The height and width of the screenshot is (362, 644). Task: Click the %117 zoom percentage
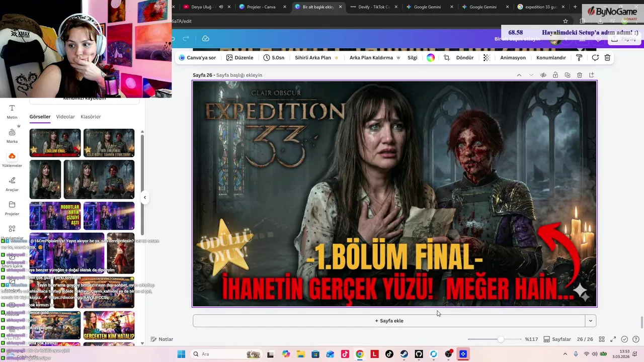[532, 339]
